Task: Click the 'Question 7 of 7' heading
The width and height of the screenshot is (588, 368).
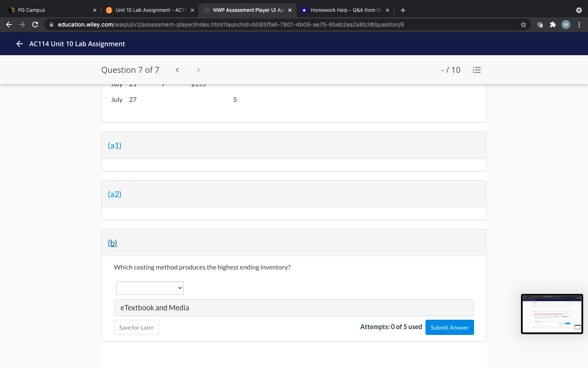Action: point(130,70)
